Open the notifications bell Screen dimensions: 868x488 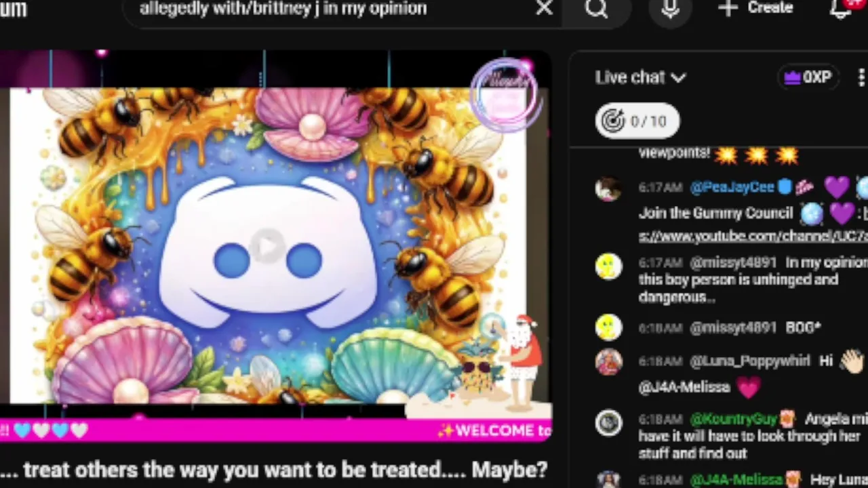click(841, 9)
